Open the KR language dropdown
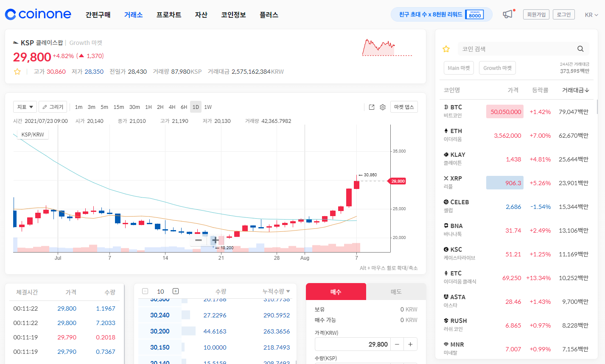 (x=591, y=15)
